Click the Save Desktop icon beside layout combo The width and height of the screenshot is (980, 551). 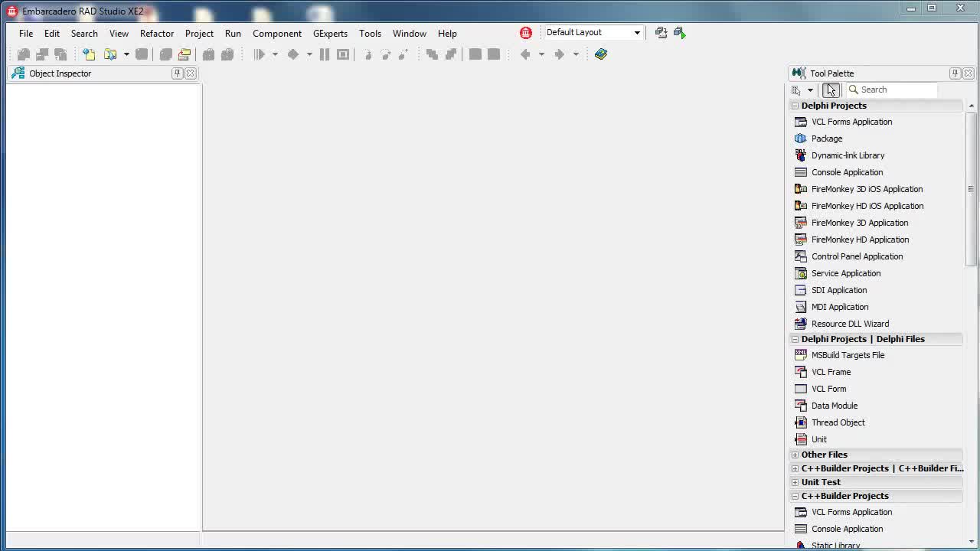[661, 32]
